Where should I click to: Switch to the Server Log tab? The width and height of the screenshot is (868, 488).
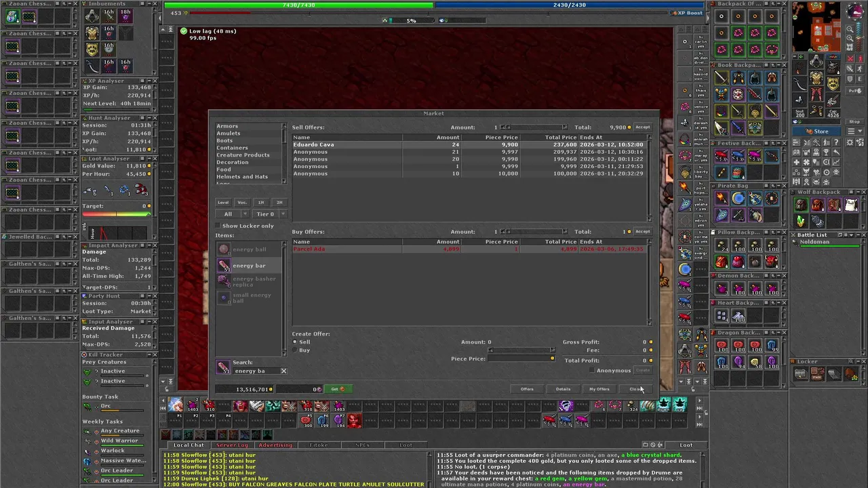[x=233, y=445]
